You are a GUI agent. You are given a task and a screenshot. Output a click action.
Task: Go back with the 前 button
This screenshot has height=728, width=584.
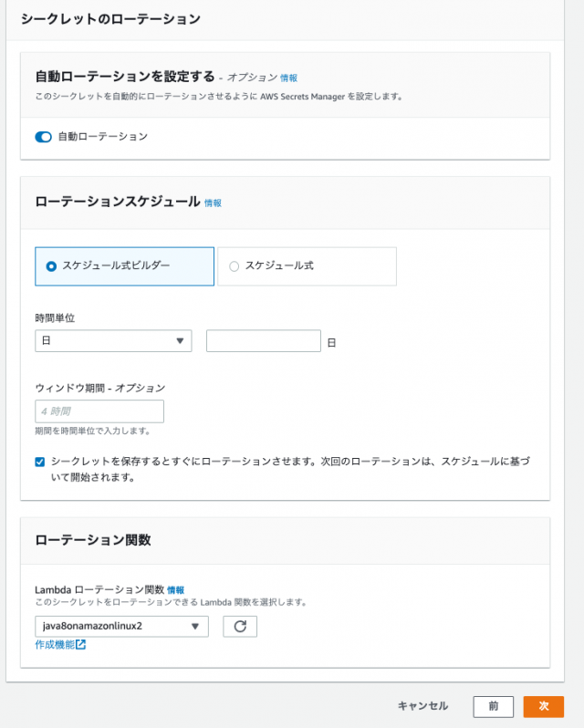click(x=494, y=707)
